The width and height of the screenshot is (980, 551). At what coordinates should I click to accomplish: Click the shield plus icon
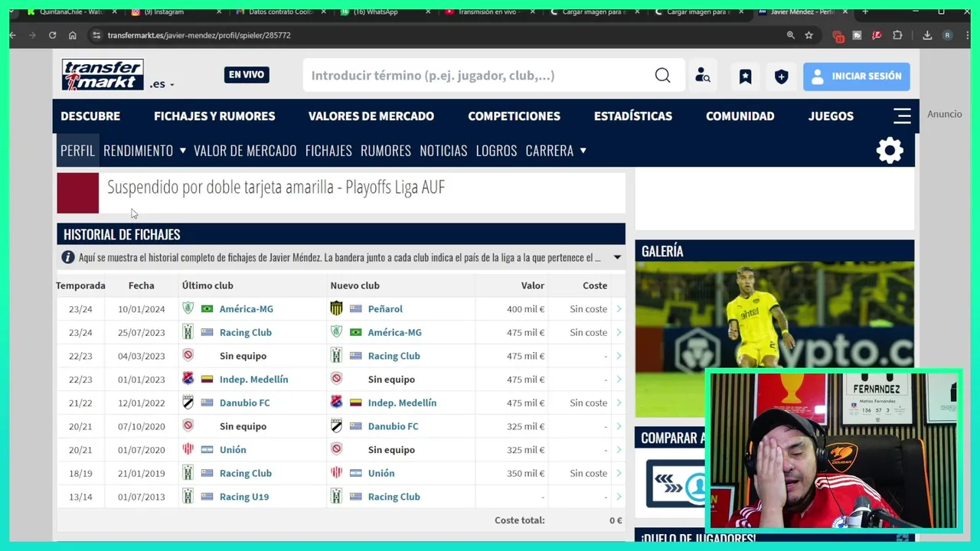(x=781, y=76)
